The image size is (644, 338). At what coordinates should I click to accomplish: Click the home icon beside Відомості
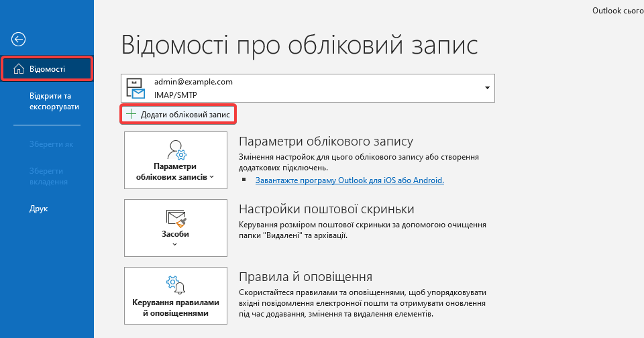(19, 69)
